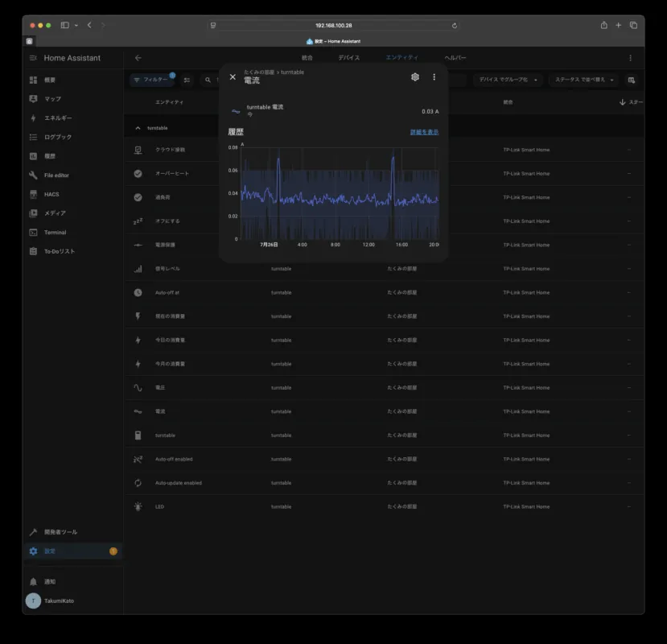Viewport: 667px width, 644px height.
Task: Open the To-Doリスト sidebar item
Action: [59, 251]
